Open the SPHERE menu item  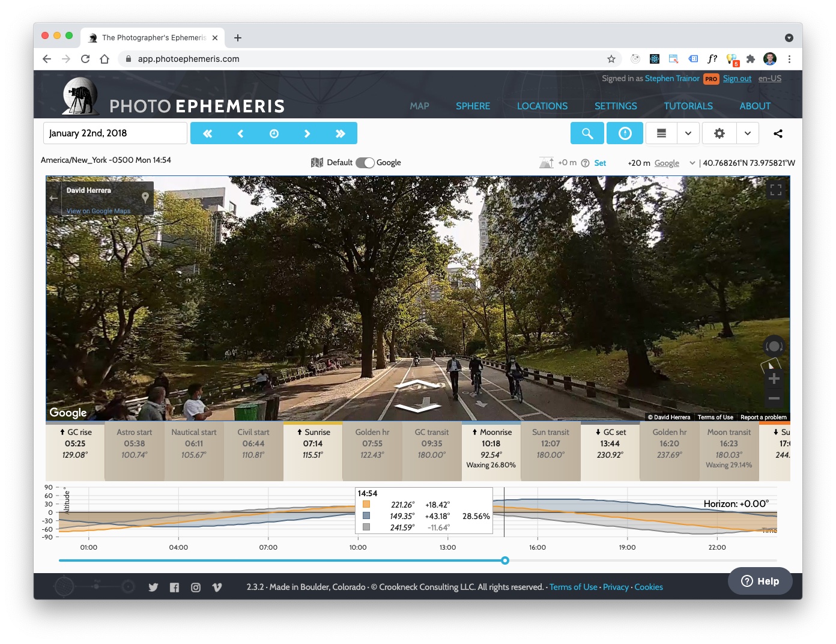click(x=473, y=106)
